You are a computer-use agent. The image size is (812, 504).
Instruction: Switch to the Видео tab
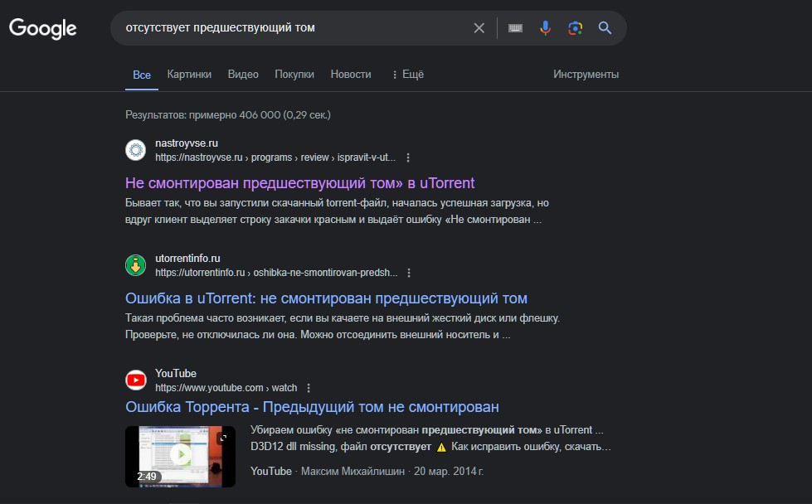[x=243, y=75]
